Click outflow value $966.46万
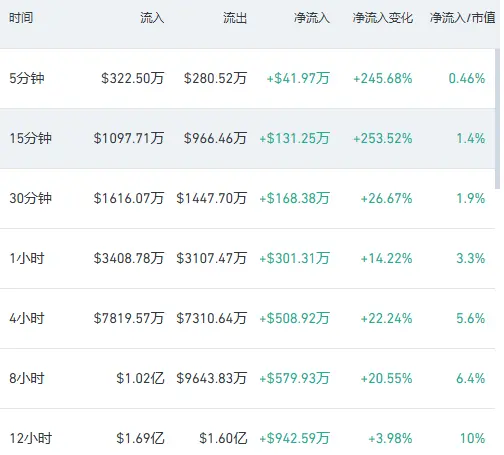 click(x=215, y=138)
